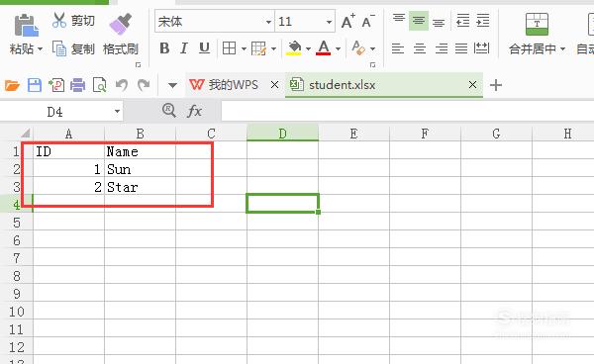The width and height of the screenshot is (594, 364).
Task: Click the Copy icon
Action: (x=59, y=48)
